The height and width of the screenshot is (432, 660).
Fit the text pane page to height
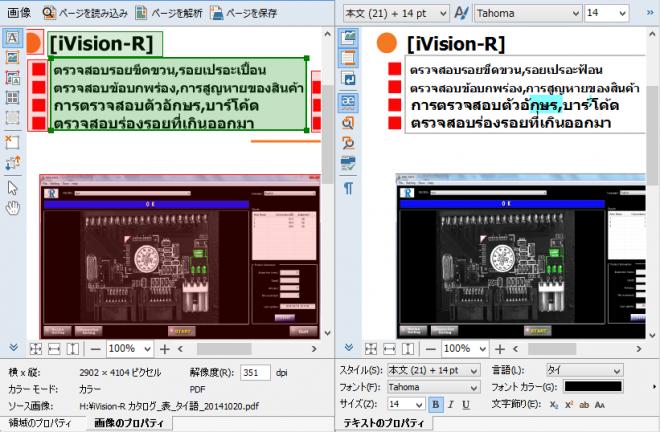pos(408,349)
